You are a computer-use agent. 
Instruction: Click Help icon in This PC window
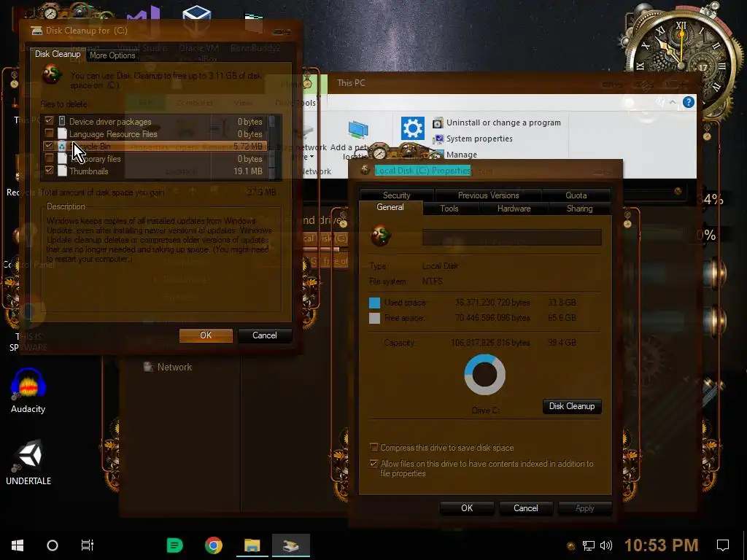point(689,102)
